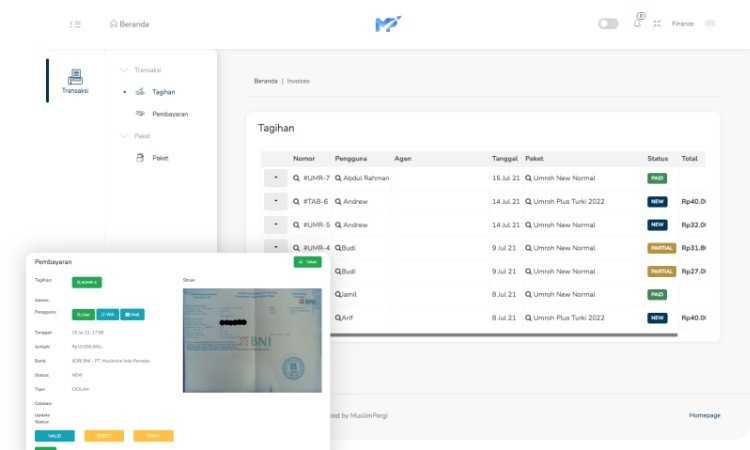
Task: Open the #UMR-4 tagihan button in Pembayaran panel
Action: click(x=87, y=282)
